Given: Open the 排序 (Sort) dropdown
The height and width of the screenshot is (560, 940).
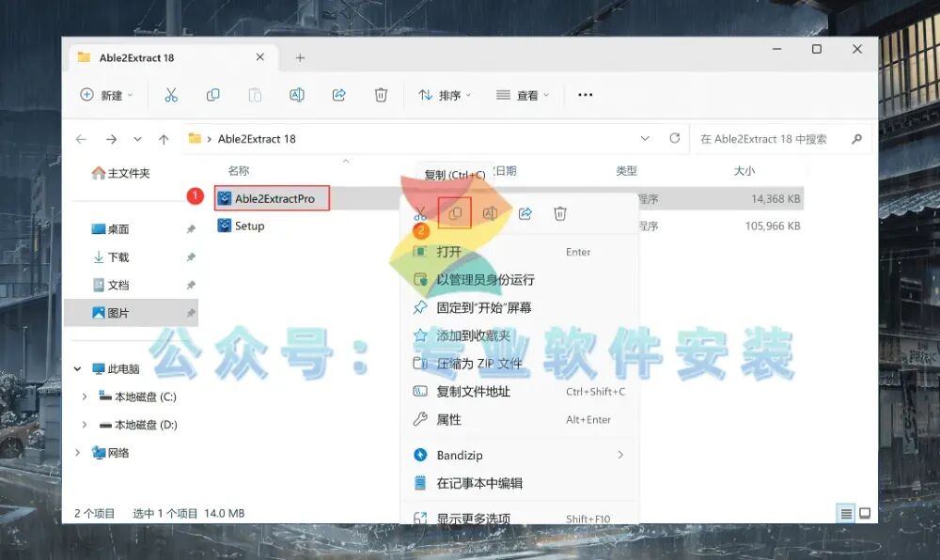Looking at the screenshot, I should click(445, 95).
